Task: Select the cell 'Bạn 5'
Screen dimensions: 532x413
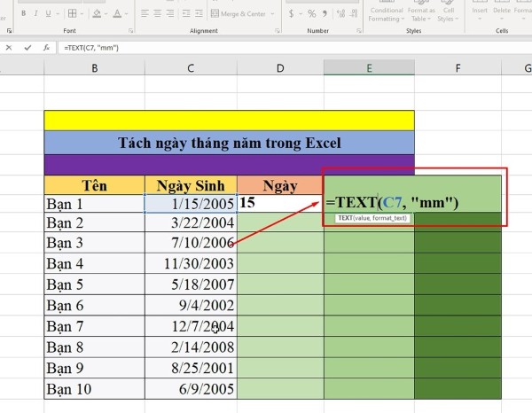Action: [94, 284]
